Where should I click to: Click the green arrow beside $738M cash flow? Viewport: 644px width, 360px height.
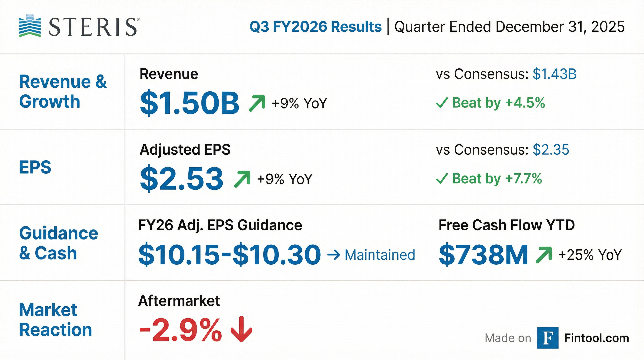tap(544, 255)
